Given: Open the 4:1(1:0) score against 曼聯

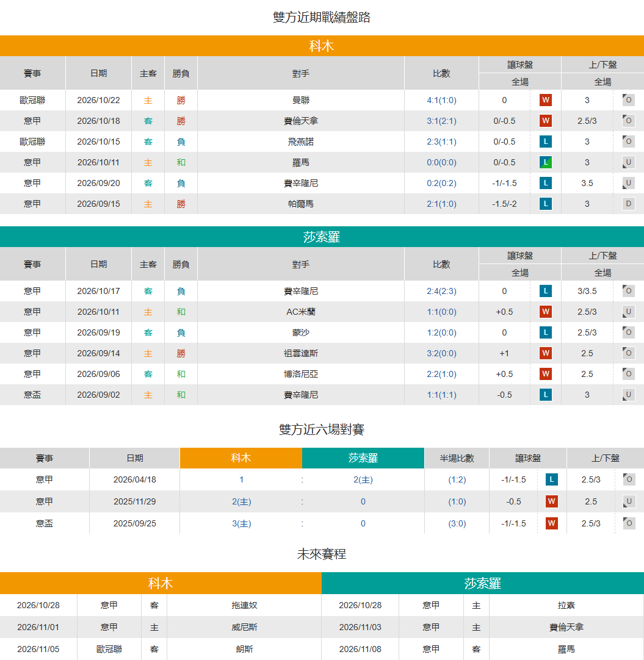Looking at the screenshot, I should click(441, 100).
